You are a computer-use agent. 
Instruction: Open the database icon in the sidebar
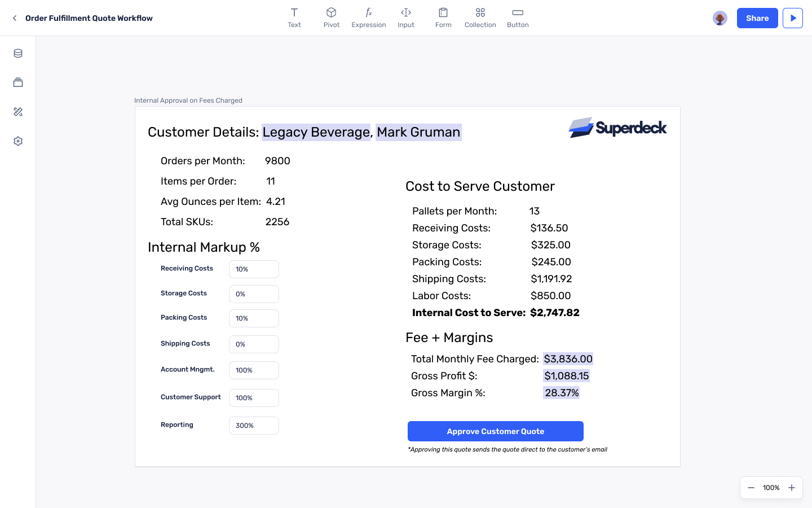coord(18,54)
